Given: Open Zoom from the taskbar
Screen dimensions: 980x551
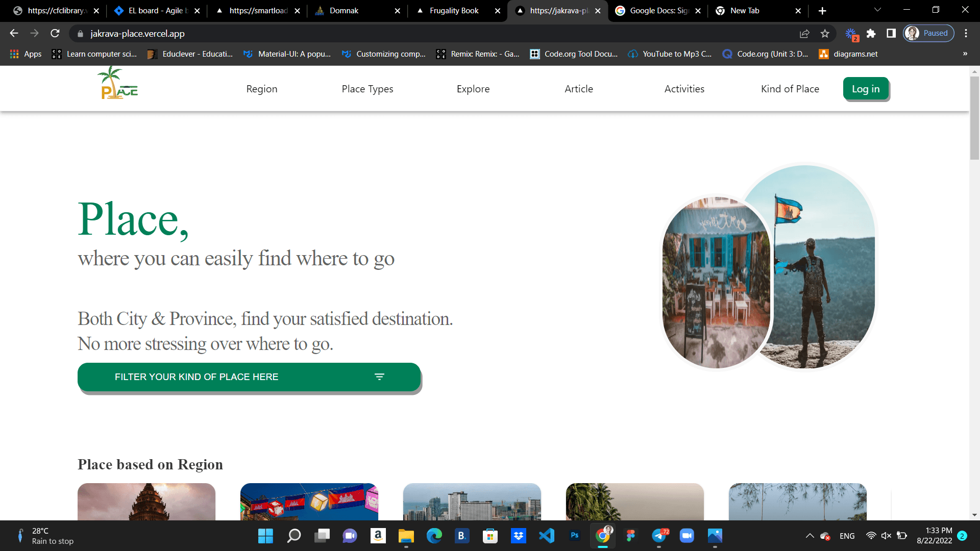Looking at the screenshot, I should [687, 536].
